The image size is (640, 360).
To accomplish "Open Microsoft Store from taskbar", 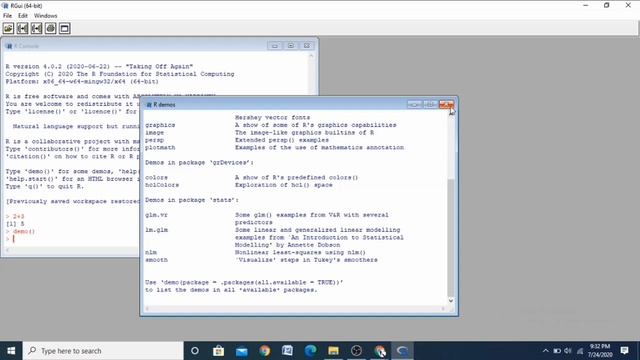I will tap(218, 351).
